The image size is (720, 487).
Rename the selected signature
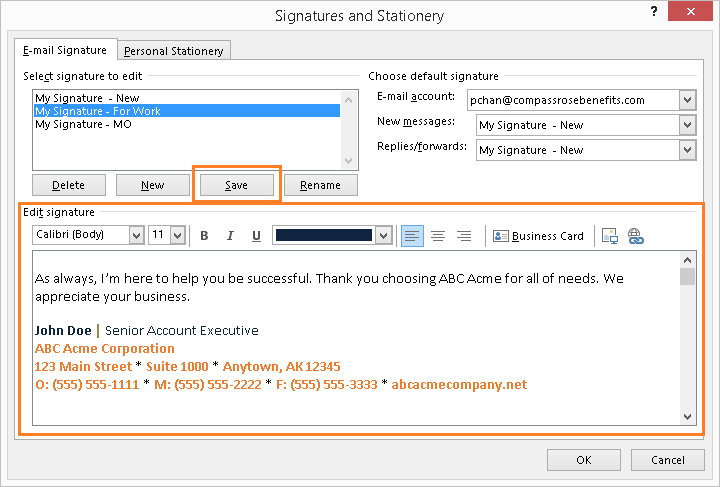pos(320,185)
